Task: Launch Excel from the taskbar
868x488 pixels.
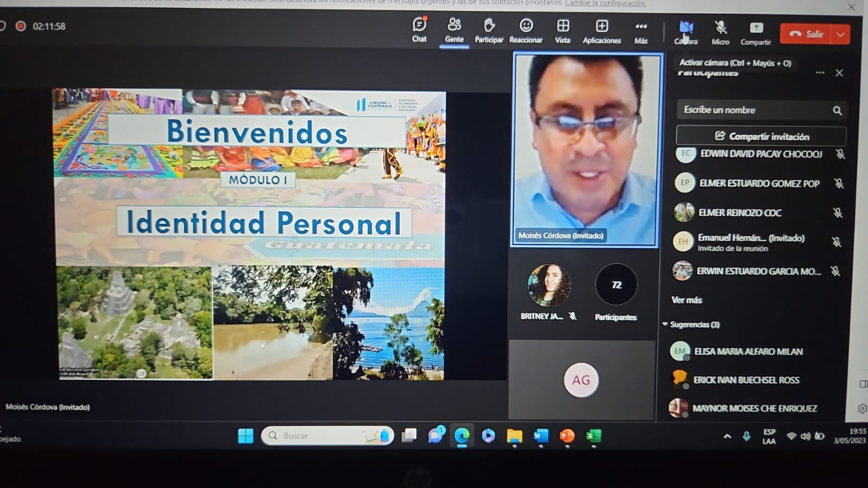Action: 593,436
